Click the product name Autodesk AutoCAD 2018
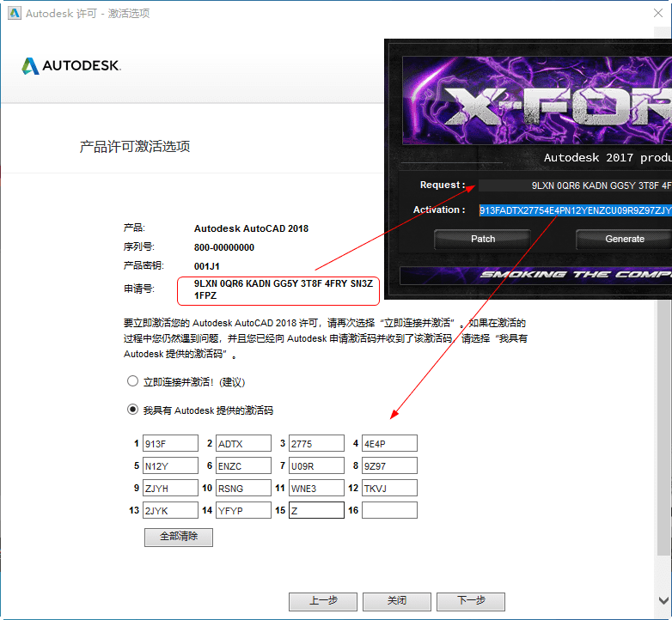The width and height of the screenshot is (672, 620). pyautogui.click(x=251, y=228)
